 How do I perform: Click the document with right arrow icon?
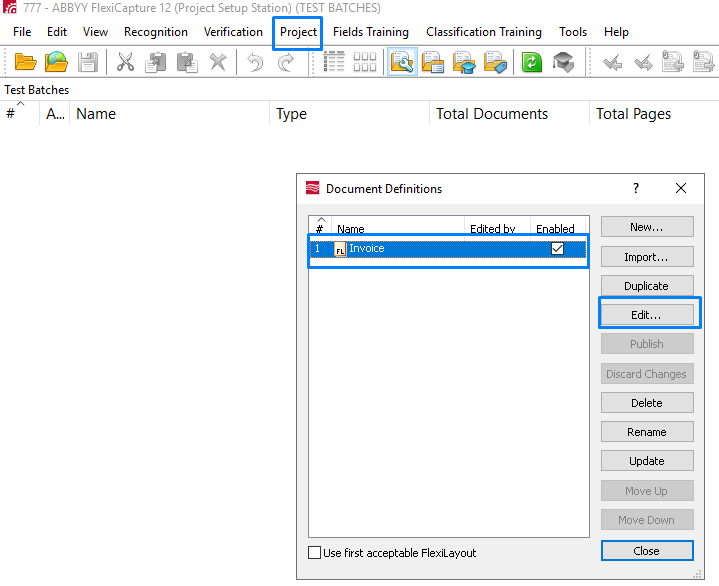703,62
